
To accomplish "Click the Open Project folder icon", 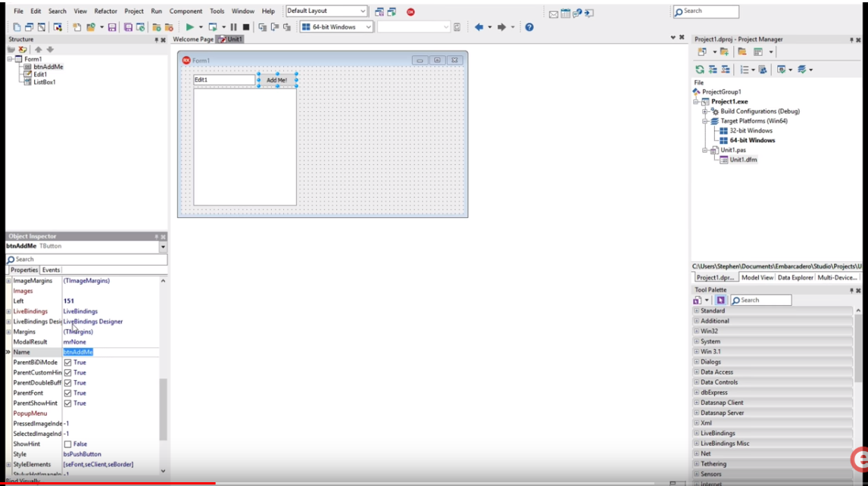I will click(x=91, y=27).
